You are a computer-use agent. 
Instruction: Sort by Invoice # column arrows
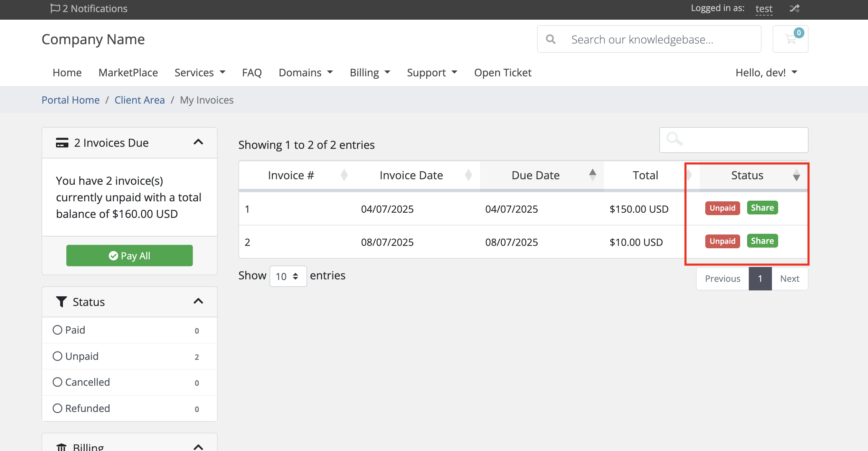coord(344,175)
